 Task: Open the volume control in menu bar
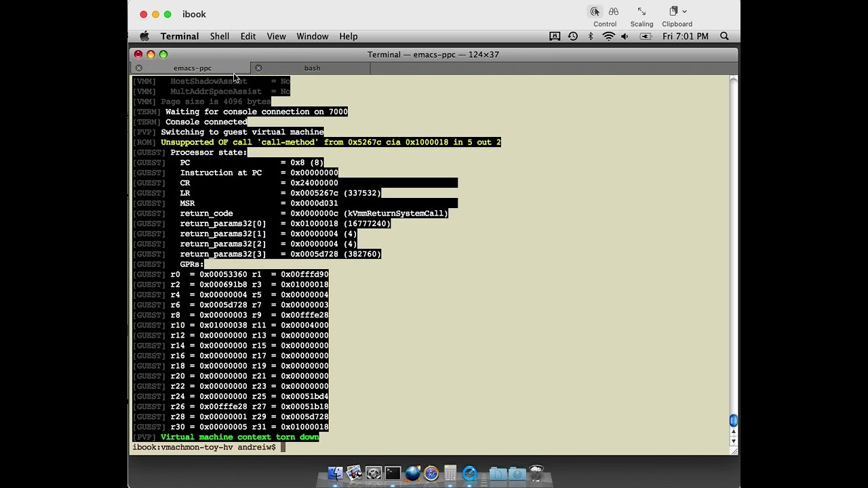point(625,37)
